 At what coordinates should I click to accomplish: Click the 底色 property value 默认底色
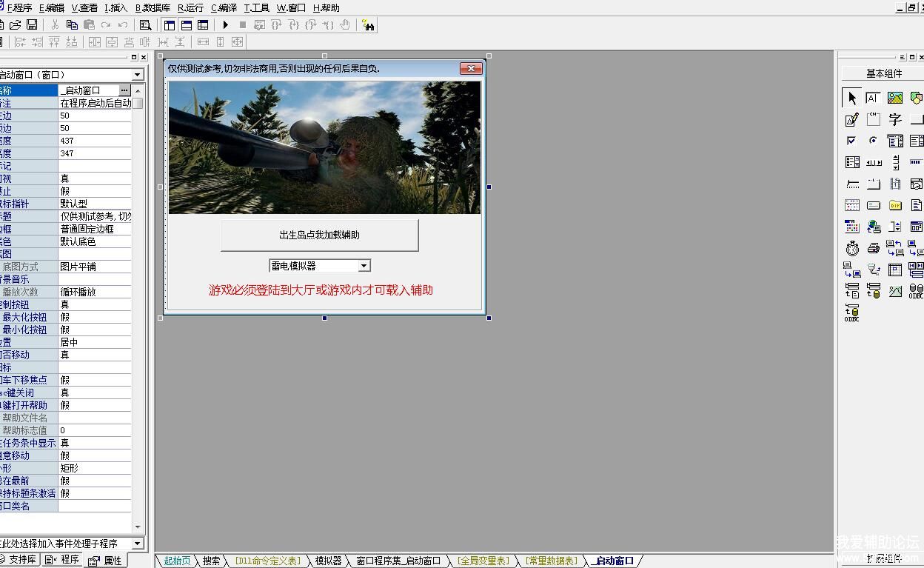pos(95,241)
